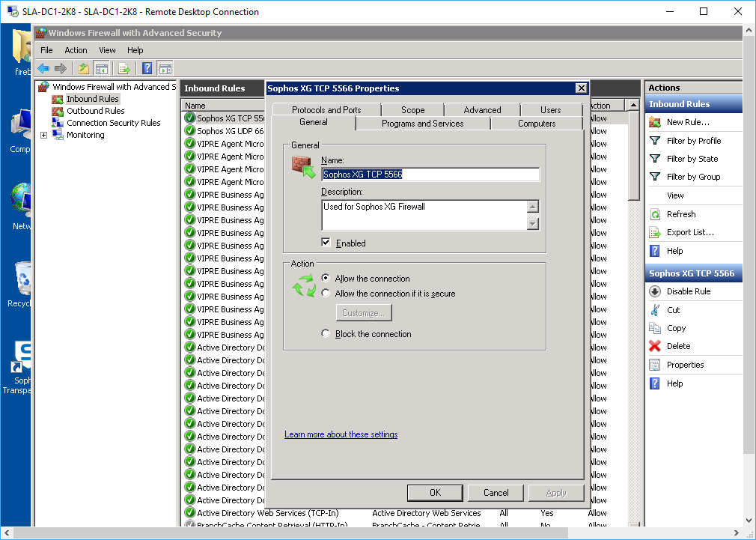Click the Export List icon in Actions pane
This screenshot has height=540, width=756.
click(x=655, y=233)
